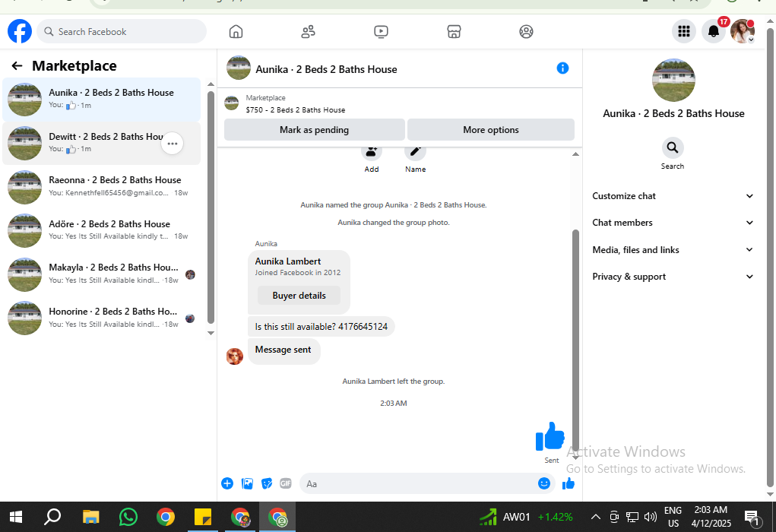Open Dewitt conversation in list
776x532 pixels.
101,143
